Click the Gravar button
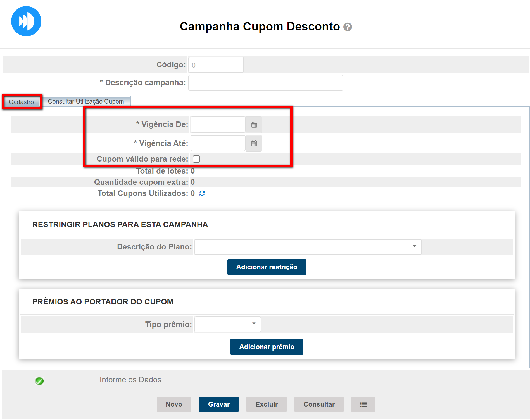This screenshot has height=420, width=530. [x=219, y=404]
